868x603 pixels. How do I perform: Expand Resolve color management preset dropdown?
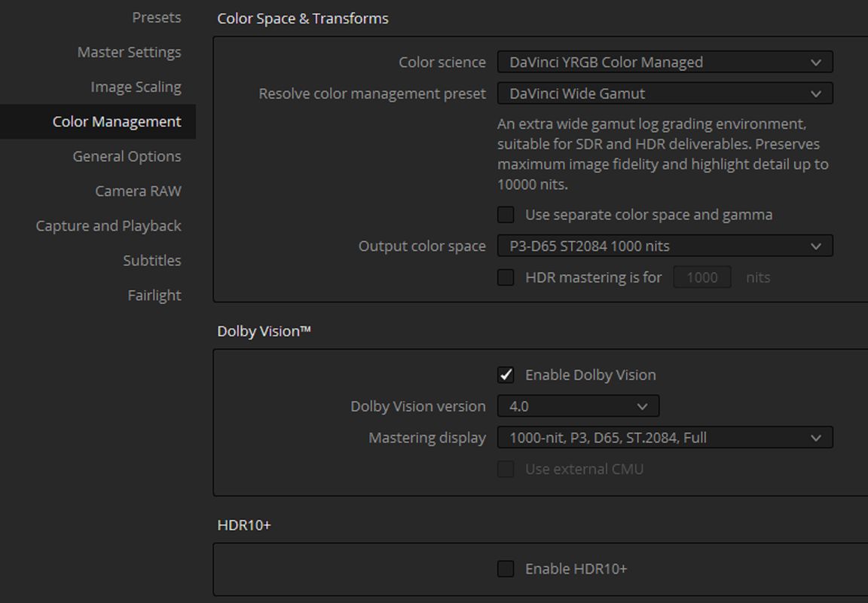tap(665, 93)
